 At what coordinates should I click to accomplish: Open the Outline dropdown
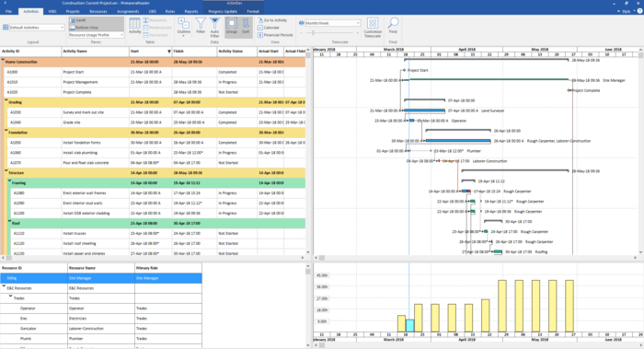pyautogui.click(x=184, y=27)
